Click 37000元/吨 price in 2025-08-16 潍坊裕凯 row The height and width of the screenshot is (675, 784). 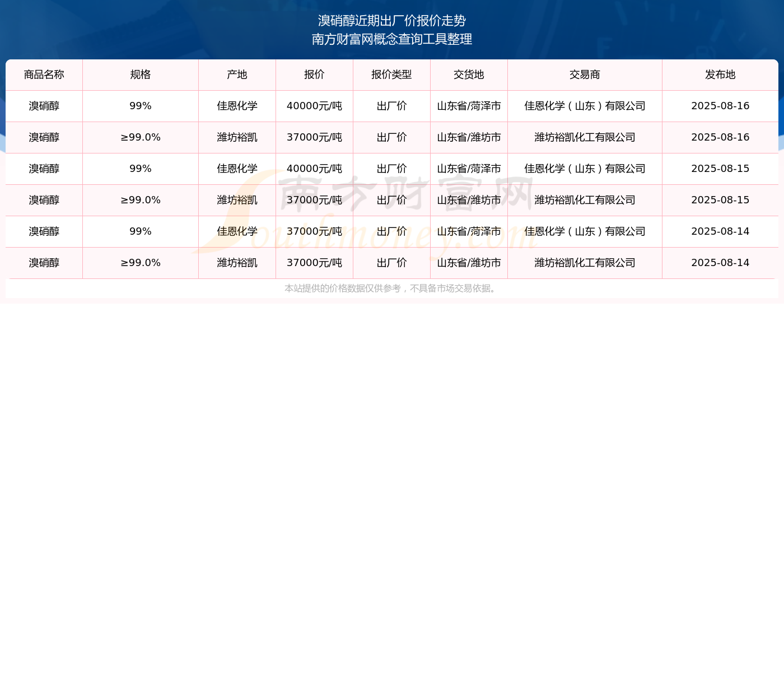(x=315, y=138)
